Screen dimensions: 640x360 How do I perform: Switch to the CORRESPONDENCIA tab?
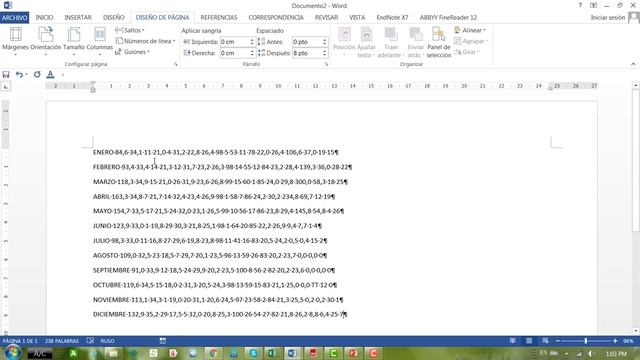click(x=276, y=18)
